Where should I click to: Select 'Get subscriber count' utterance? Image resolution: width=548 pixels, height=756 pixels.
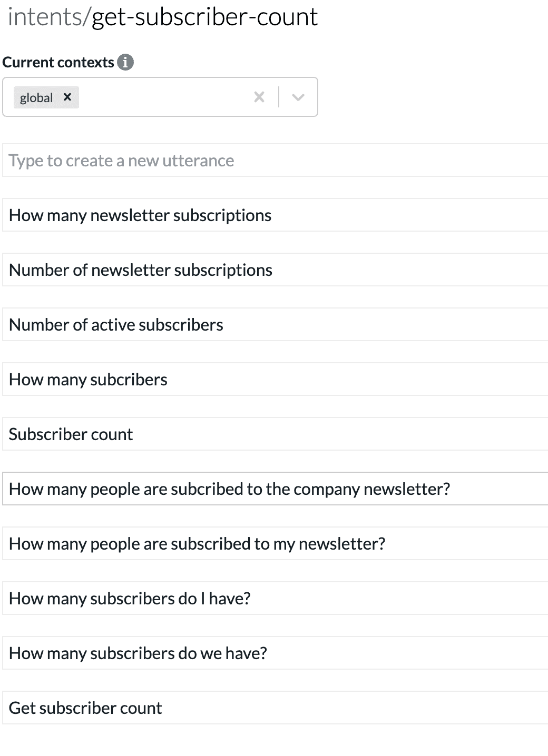(276, 708)
